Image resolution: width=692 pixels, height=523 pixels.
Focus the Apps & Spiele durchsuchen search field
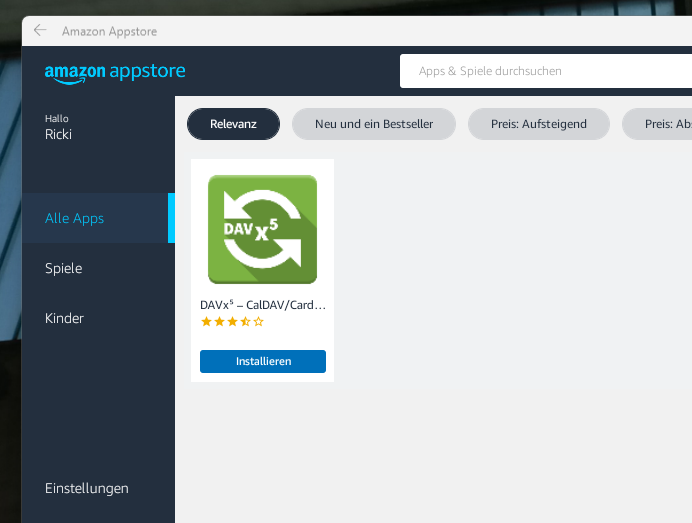click(546, 71)
